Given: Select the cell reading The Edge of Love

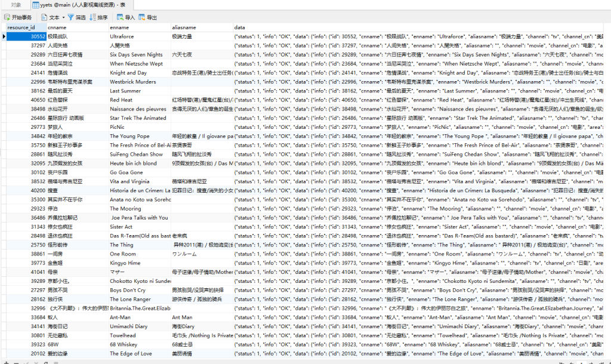Looking at the screenshot, I should pyautogui.click(x=140, y=353).
